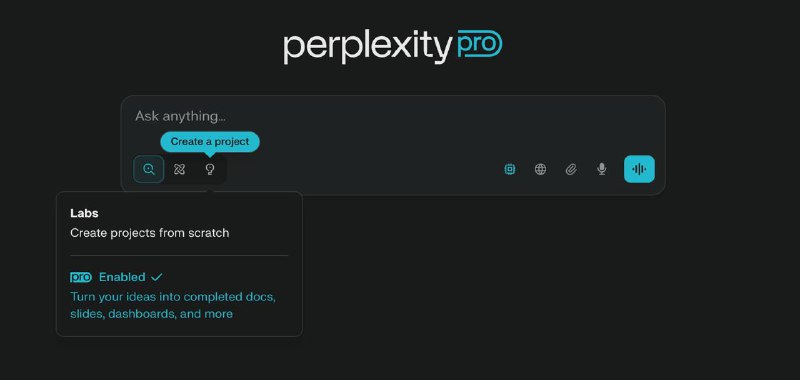Toggle the Enabled checkmark in the Labs popup
Viewport: 800px width, 380px height.
pyautogui.click(x=157, y=277)
